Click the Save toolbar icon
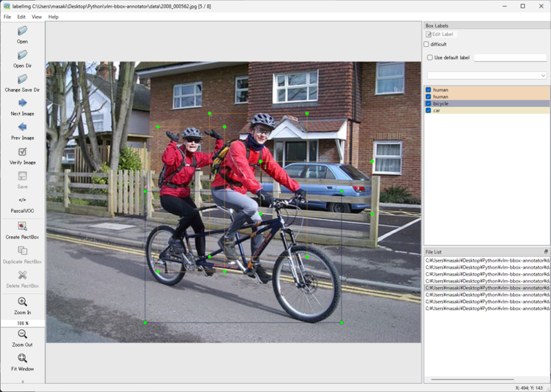The height and width of the screenshot is (392, 551). tap(23, 176)
